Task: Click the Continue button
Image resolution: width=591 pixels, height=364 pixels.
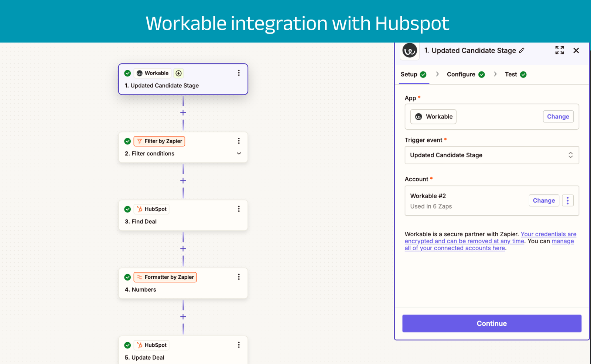Action: (x=492, y=323)
